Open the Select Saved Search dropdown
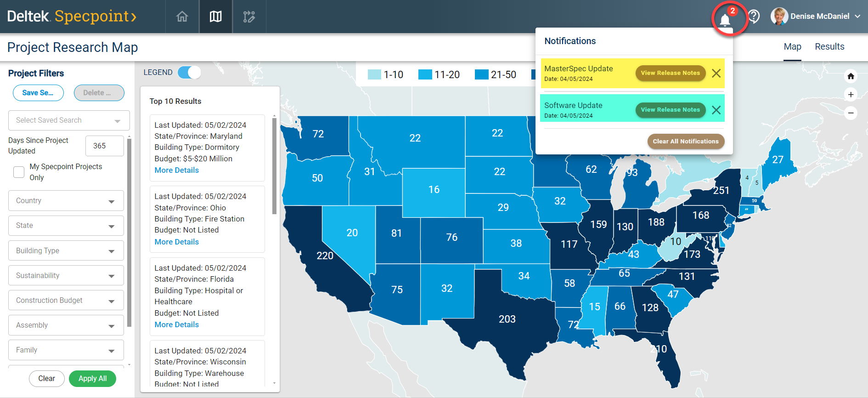Viewport: 868px width, 398px height. pos(69,120)
